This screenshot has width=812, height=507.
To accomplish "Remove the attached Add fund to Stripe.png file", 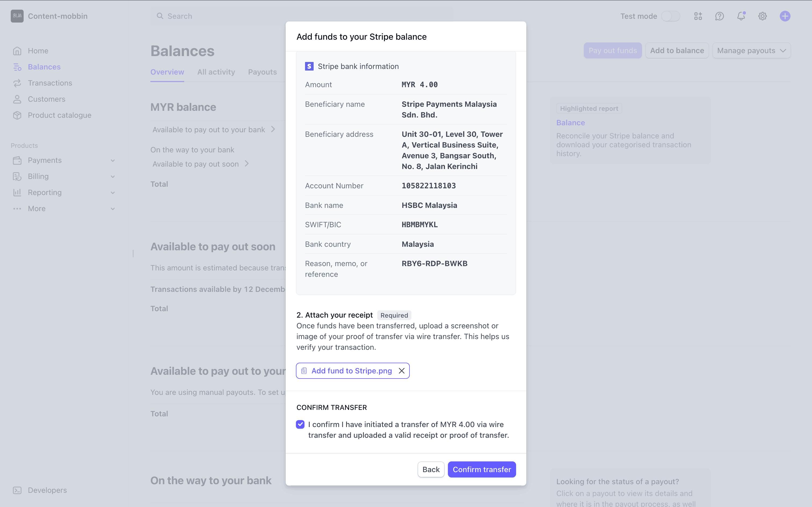I will point(401,371).
